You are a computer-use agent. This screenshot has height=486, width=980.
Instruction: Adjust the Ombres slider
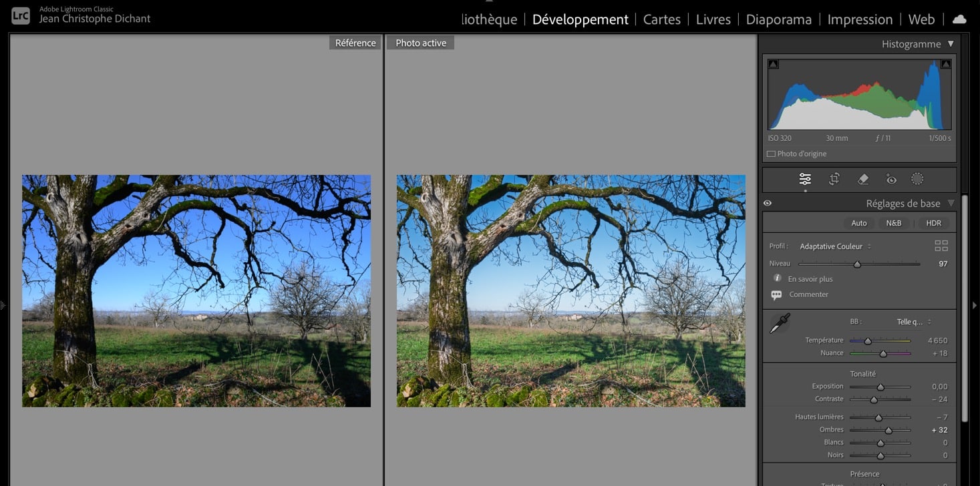880,431
